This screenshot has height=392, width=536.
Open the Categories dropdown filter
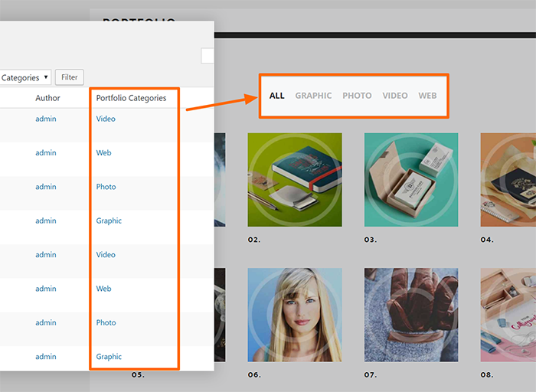coord(25,77)
